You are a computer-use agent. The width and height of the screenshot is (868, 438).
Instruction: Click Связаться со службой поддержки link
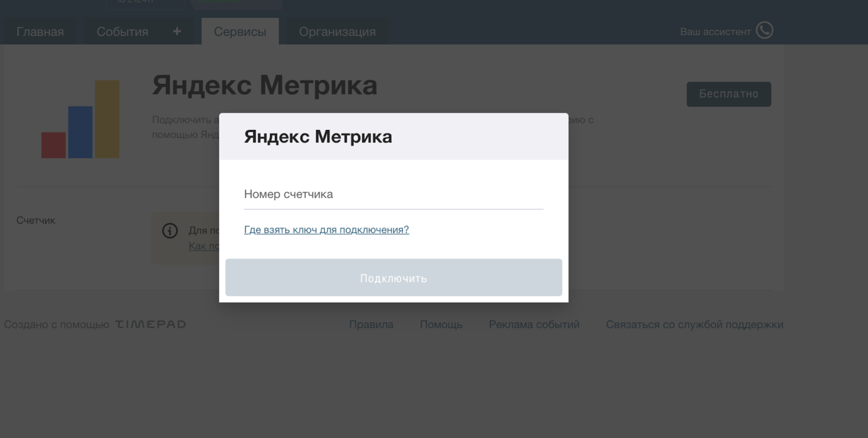[694, 324]
